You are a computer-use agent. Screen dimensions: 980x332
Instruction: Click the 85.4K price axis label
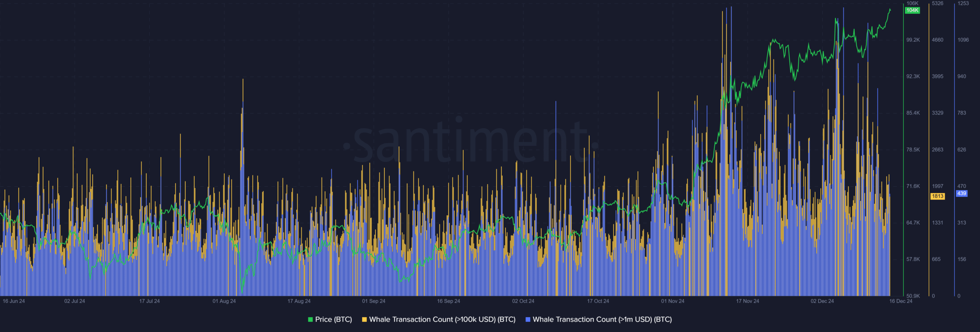pyautogui.click(x=913, y=113)
